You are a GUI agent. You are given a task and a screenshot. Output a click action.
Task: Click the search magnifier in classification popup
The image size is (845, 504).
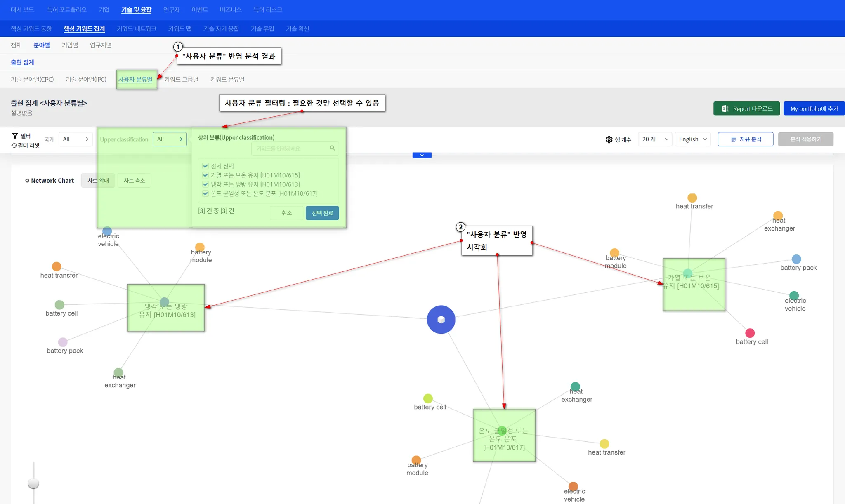point(332,148)
